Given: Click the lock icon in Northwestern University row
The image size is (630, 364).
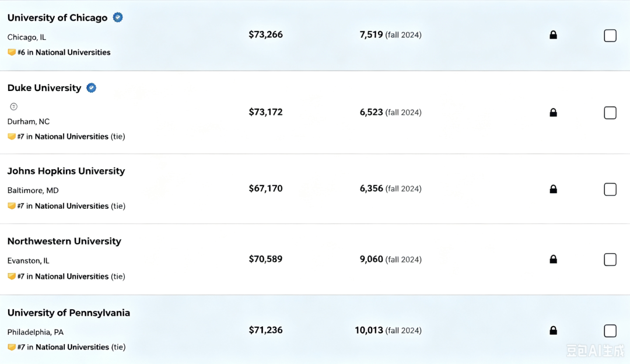Looking at the screenshot, I should pos(553,259).
